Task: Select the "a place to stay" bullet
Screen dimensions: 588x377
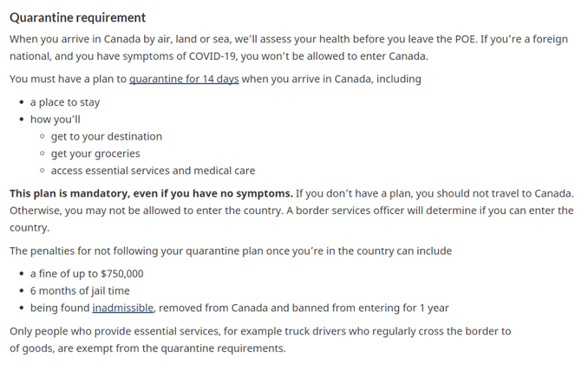Action: coord(65,102)
